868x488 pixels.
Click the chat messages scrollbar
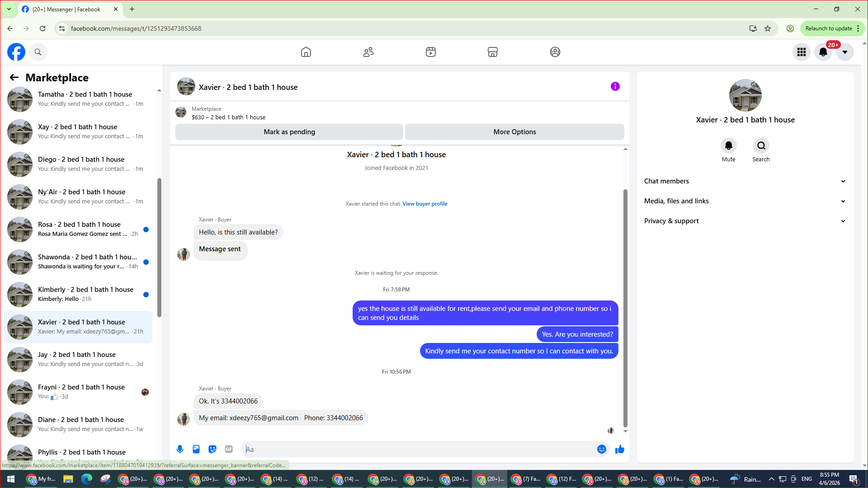tap(625, 308)
